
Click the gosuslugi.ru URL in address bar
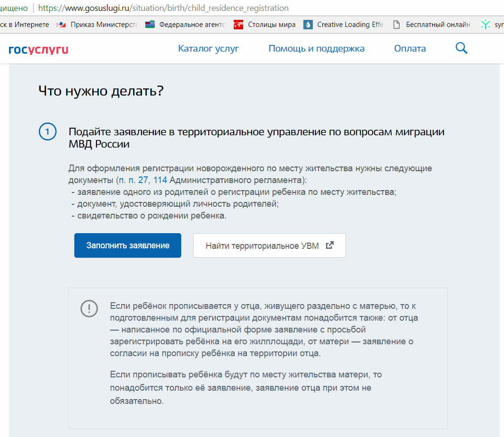point(163,8)
